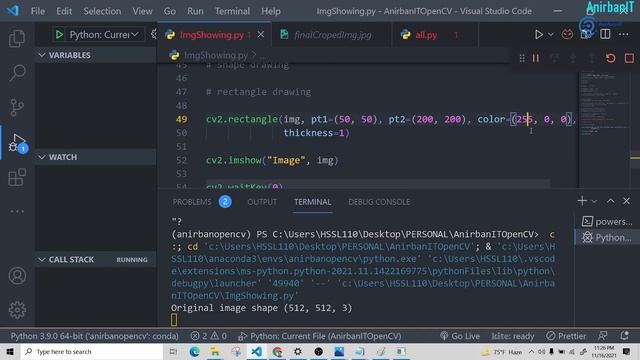Maximize the panel size chevron
The height and width of the screenshot is (360, 640).
(610, 201)
